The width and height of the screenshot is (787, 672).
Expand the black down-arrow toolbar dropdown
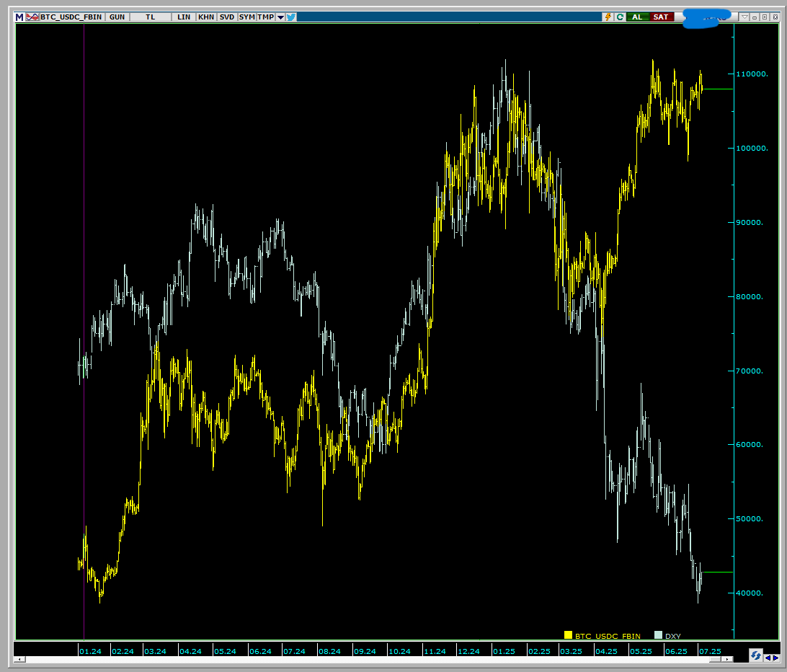pyautogui.click(x=280, y=17)
